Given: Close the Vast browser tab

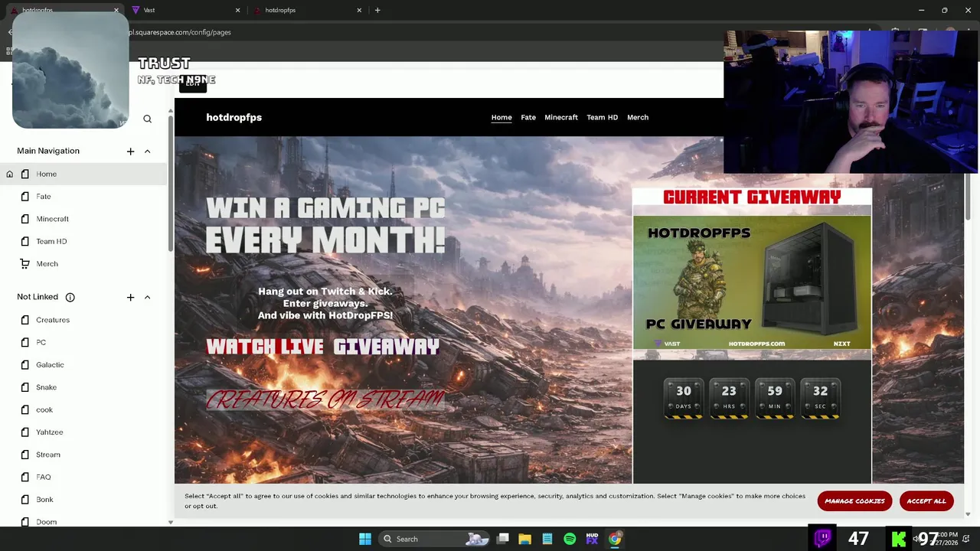Looking at the screenshot, I should point(237,10).
